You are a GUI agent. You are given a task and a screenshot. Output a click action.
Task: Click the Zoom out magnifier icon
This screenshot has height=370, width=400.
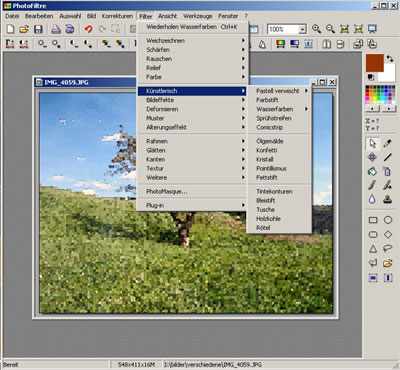pos(330,29)
